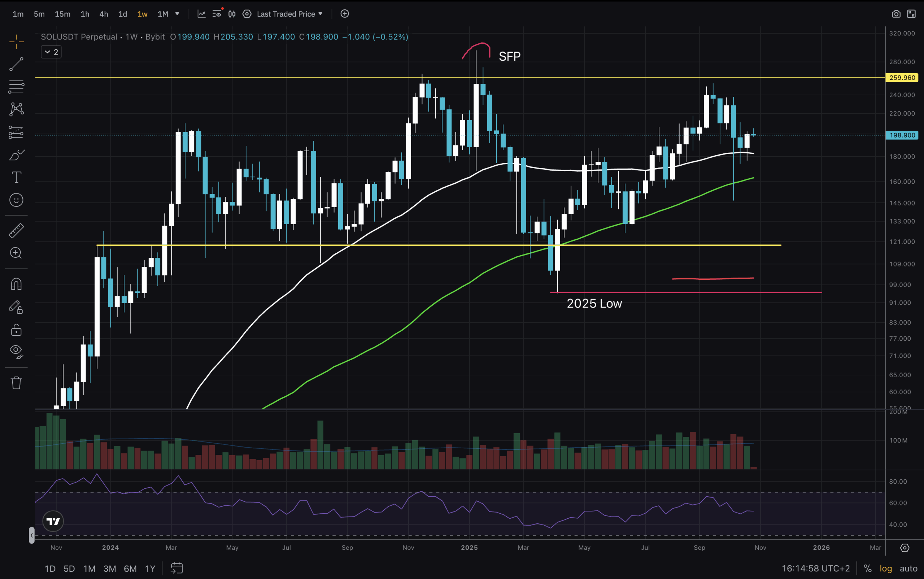Take a chart snapshot with camera icon
This screenshot has height=579, width=924.
coord(896,14)
